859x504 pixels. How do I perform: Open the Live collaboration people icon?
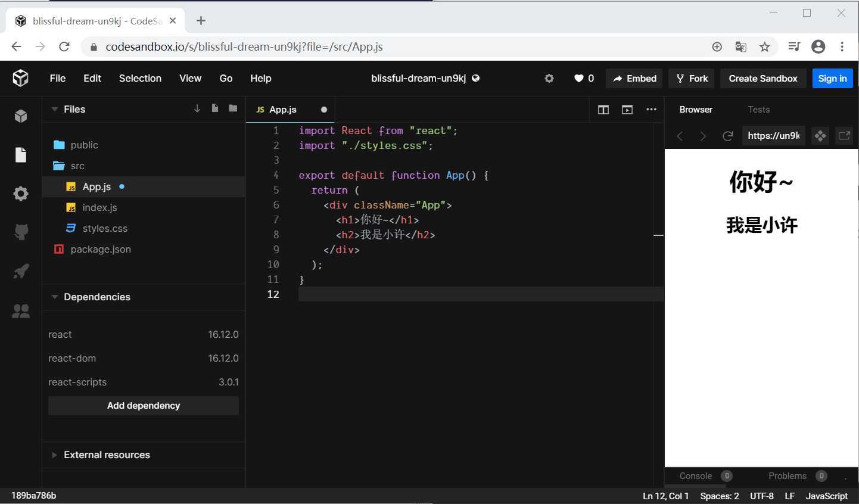[21, 310]
